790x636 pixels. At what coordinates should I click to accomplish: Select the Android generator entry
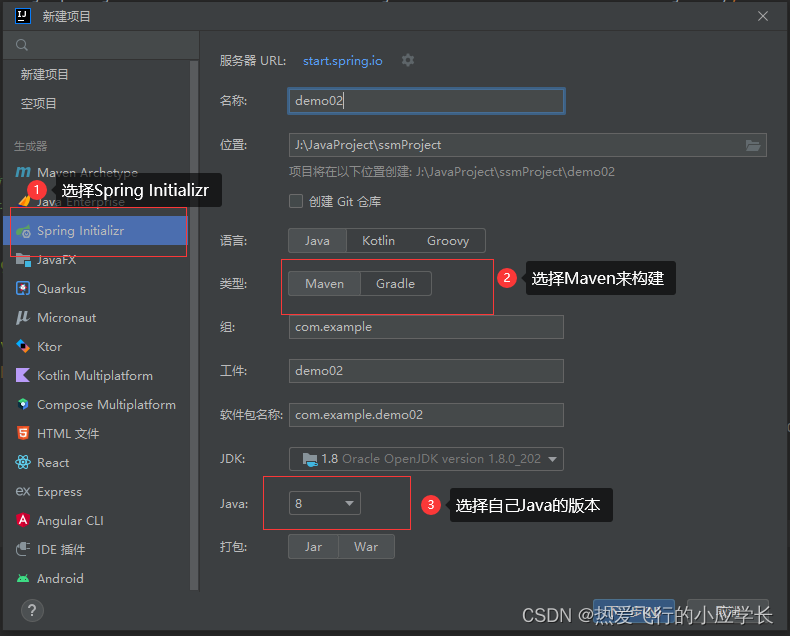click(x=96, y=579)
